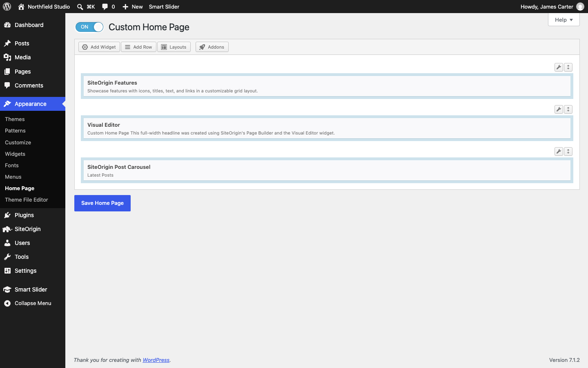Open Widgets submenu item
Screen dimensions: 588x368
(x=15, y=154)
